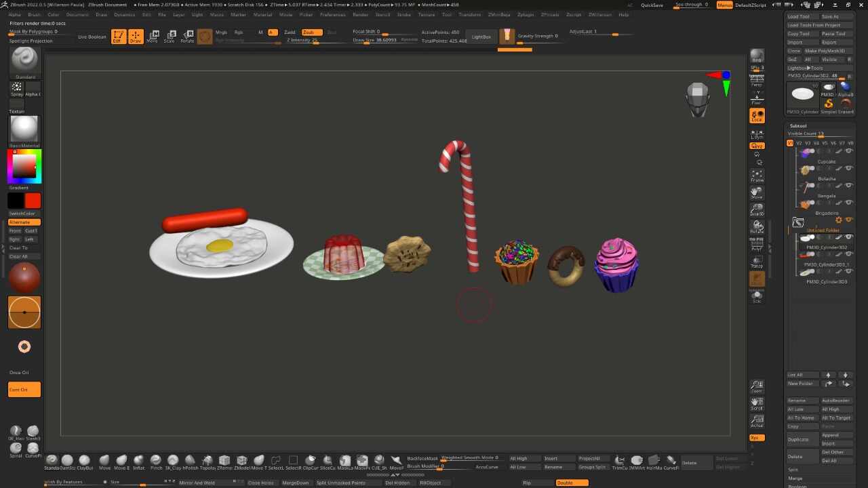The height and width of the screenshot is (488, 868).
Task: Toggle visibility eye of Bolacha subtool
Action: (848, 168)
